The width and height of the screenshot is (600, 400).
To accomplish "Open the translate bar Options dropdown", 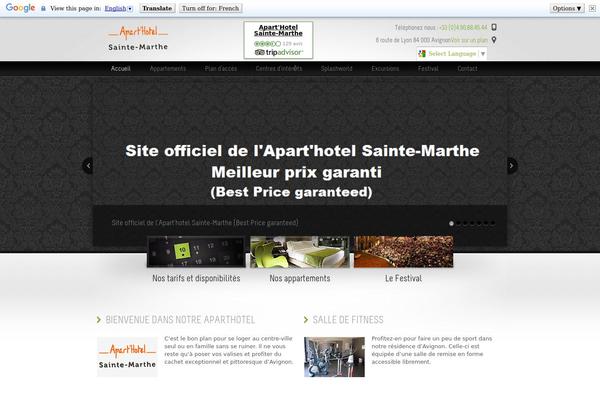I will pyautogui.click(x=567, y=8).
